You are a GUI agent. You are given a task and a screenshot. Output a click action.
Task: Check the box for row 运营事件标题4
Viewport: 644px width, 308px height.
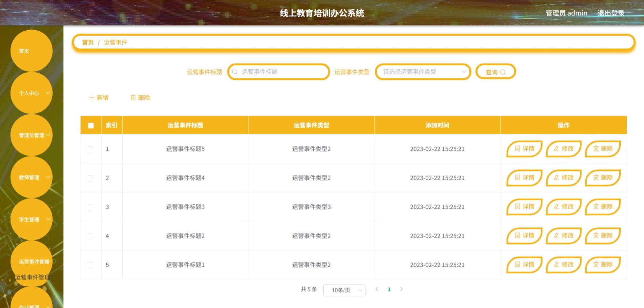[x=90, y=178]
